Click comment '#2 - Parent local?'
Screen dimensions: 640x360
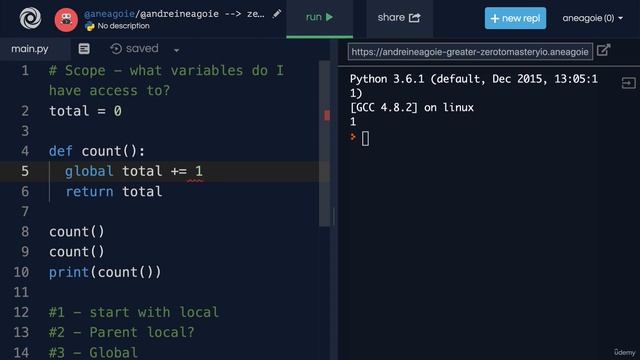[x=122, y=332]
